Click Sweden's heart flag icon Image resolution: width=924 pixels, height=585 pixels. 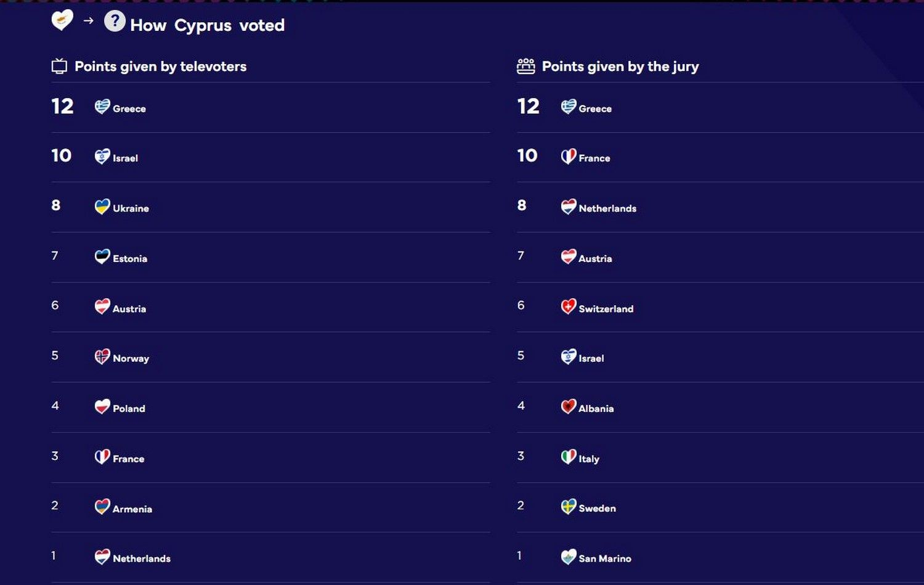tap(569, 507)
